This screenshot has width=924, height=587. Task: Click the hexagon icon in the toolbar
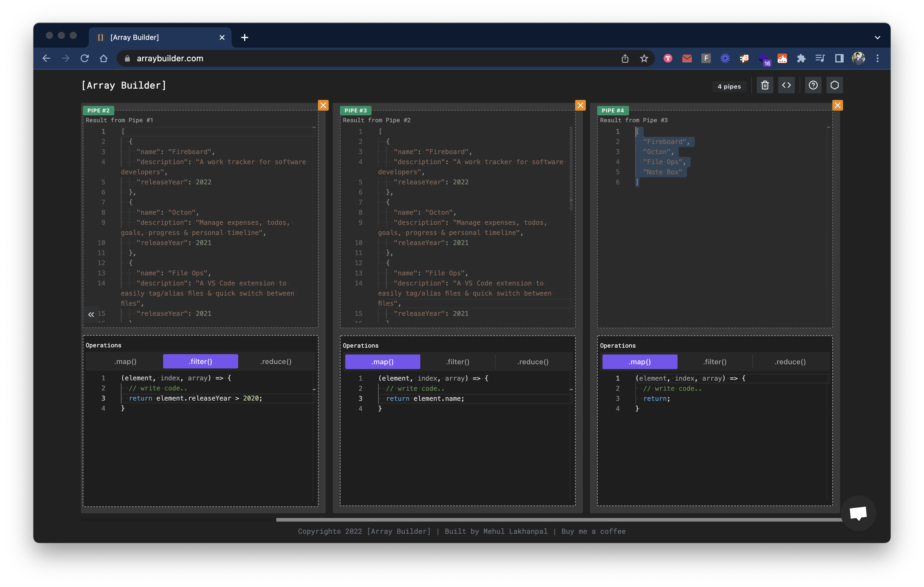point(835,85)
